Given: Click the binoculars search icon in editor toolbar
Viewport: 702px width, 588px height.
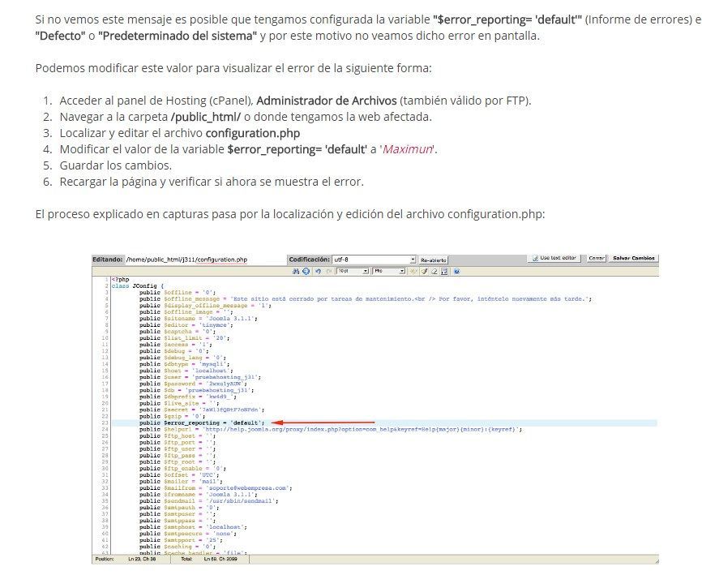Looking at the screenshot, I should tap(296, 271).
